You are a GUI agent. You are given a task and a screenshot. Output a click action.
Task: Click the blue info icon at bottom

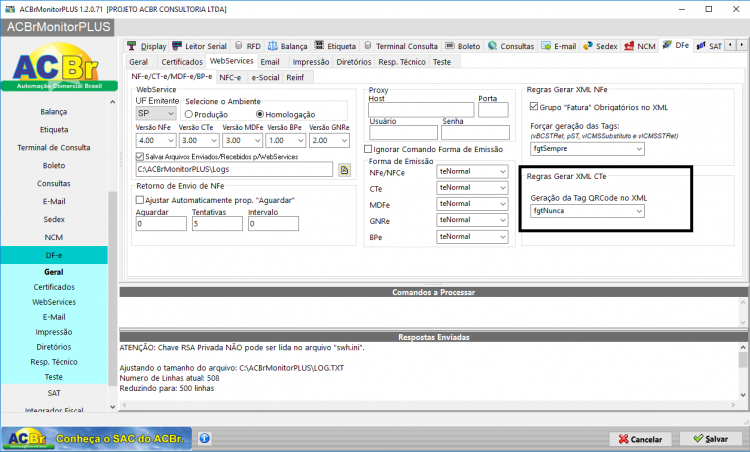coord(204,438)
